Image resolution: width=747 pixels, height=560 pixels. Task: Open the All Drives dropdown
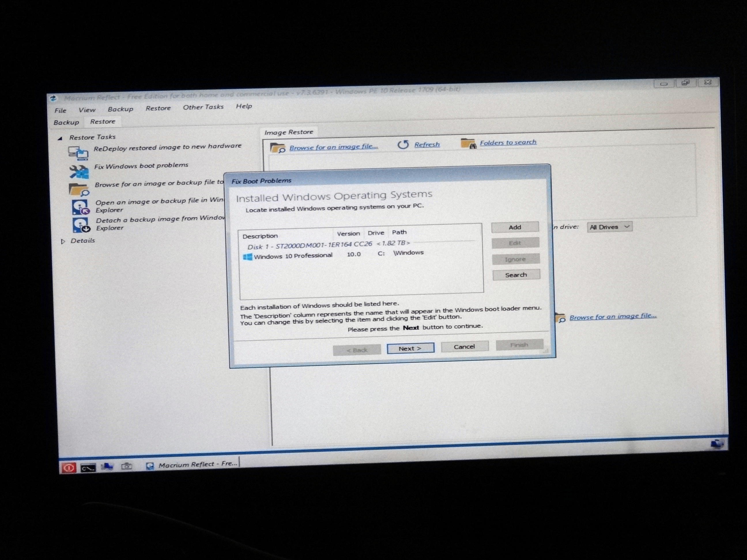coord(610,227)
